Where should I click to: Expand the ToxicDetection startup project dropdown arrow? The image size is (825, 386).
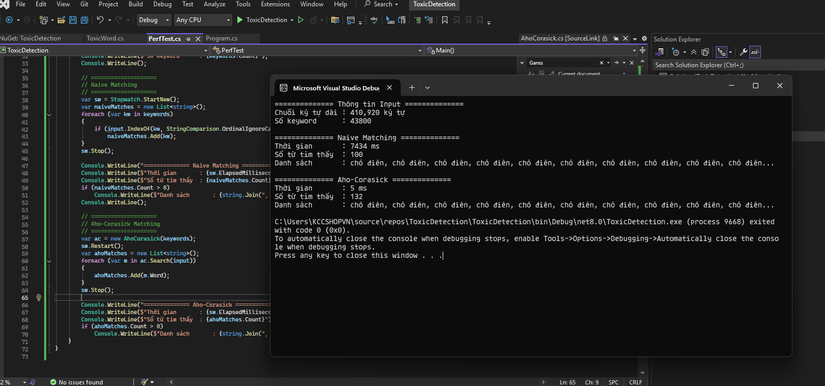pyautogui.click(x=292, y=20)
